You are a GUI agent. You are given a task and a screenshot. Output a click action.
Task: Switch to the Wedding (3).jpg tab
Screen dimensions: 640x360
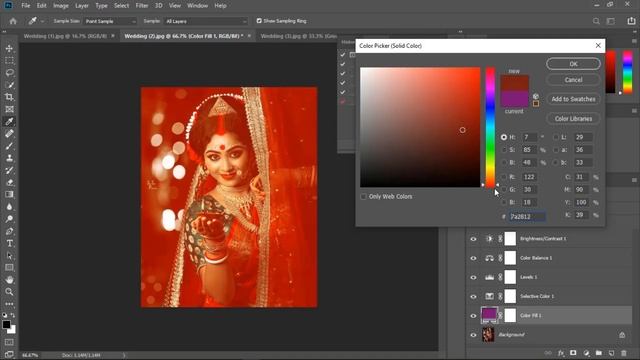pos(299,36)
